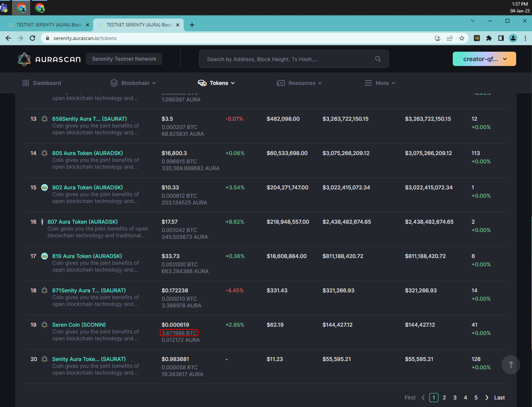Click the Dashboard grid icon
532x407 pixels.
point(26,83)
